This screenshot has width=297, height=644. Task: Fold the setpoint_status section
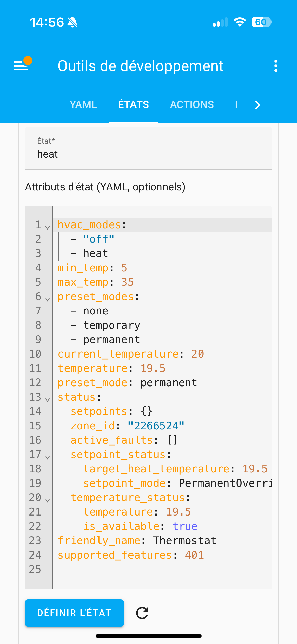(47, 457)
